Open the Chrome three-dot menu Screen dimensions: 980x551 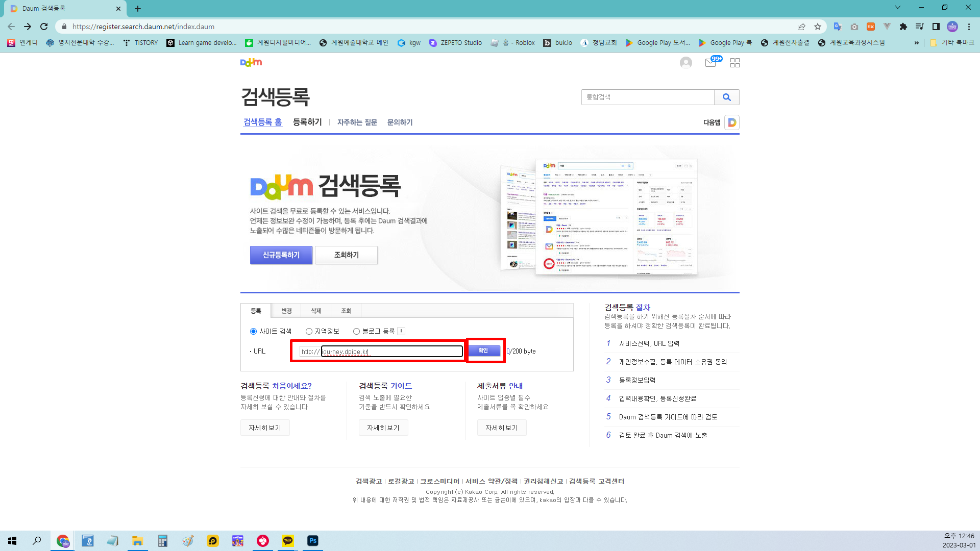point(969,27)
